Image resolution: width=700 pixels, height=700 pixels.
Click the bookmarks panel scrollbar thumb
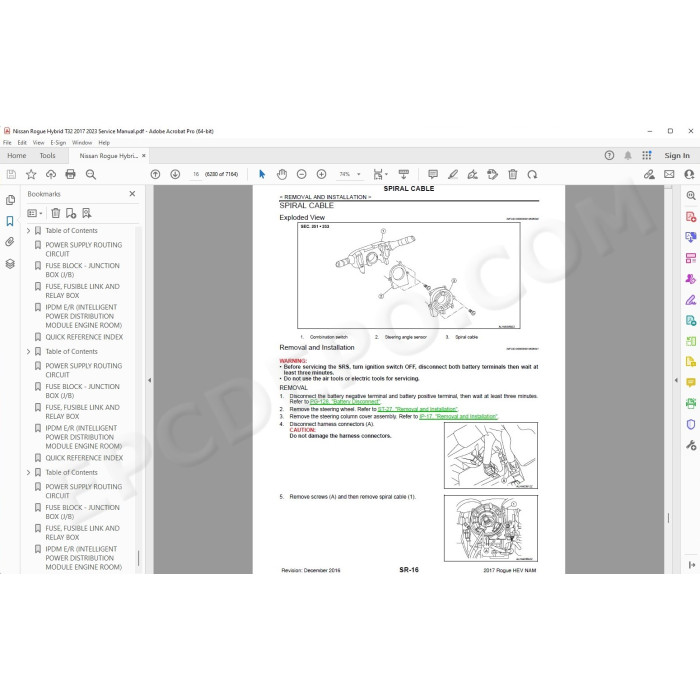pyautogui.click(x=138, y=558)
